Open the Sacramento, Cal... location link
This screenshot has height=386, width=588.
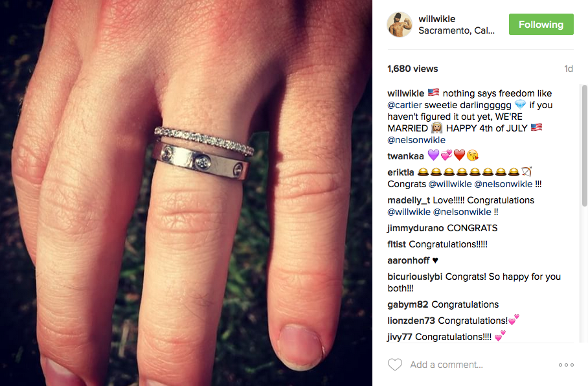[457, 30]
